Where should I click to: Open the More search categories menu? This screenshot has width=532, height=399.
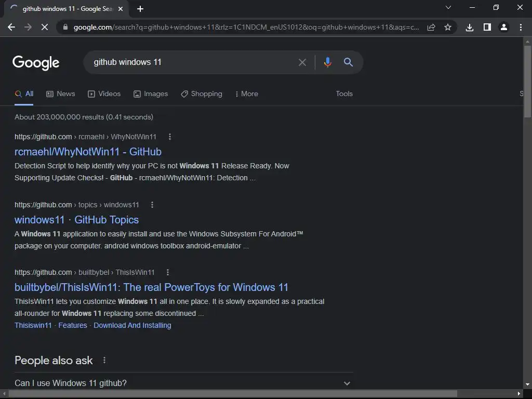(x=247, y=94)
